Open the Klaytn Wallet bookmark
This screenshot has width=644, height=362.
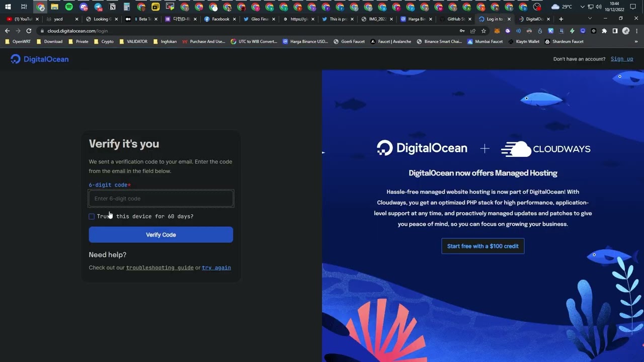(x=524, y=42)
